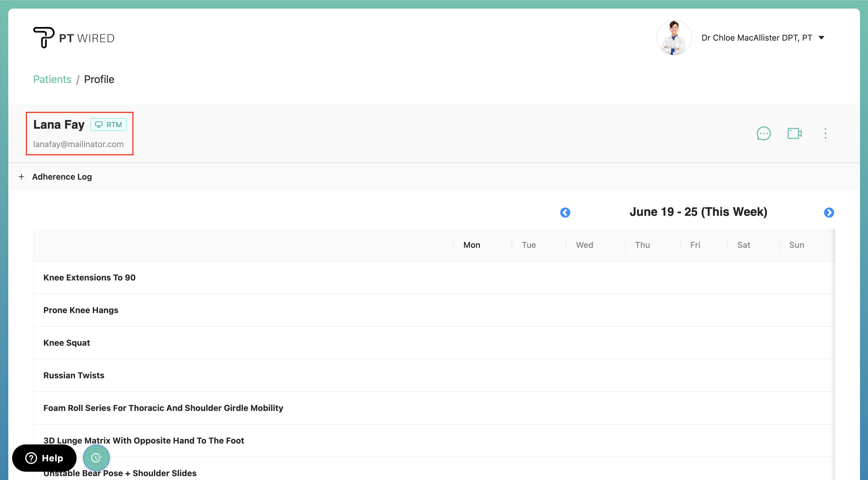Select the Knee Extensions To 90 exercise

coord(89,278)
